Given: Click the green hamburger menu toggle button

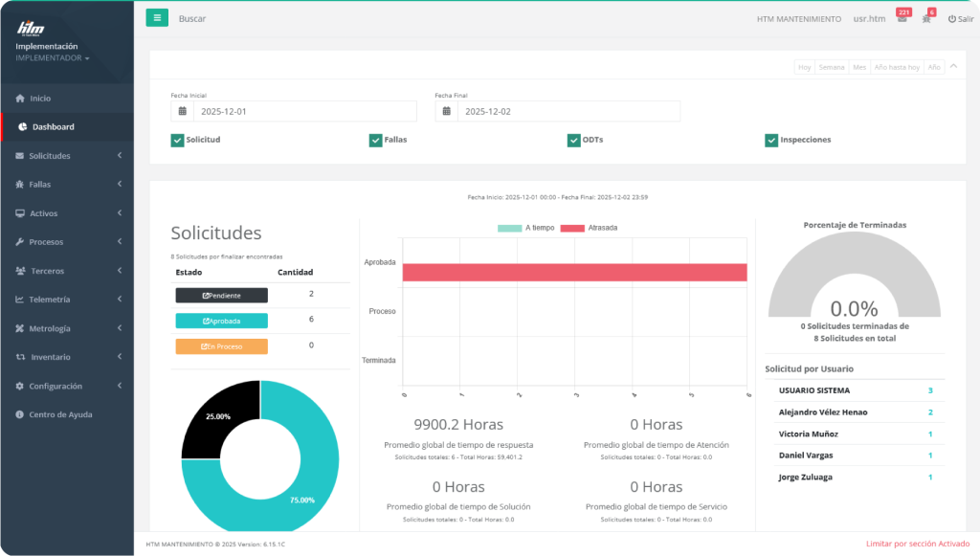Looking at the screenshot, I should tap(157, 18).
